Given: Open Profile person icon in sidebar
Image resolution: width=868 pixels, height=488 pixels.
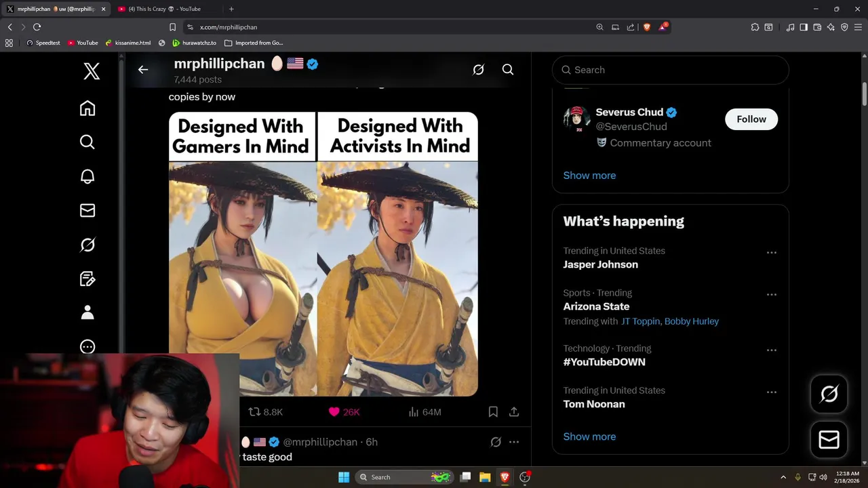Looking at the screenshot, I should [87, 312].
